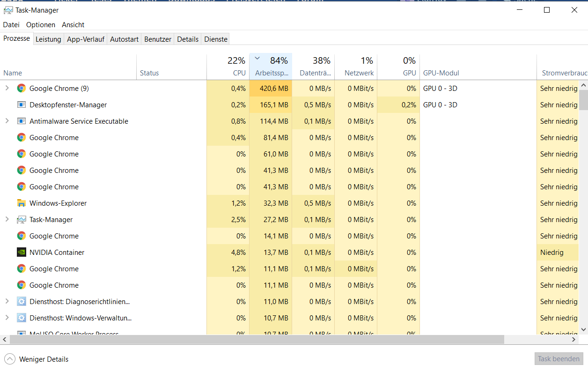This screenshot has width=588, height=372.
Task: Click the Task-Manager title bar icon
Action: (x=8, y=10)
